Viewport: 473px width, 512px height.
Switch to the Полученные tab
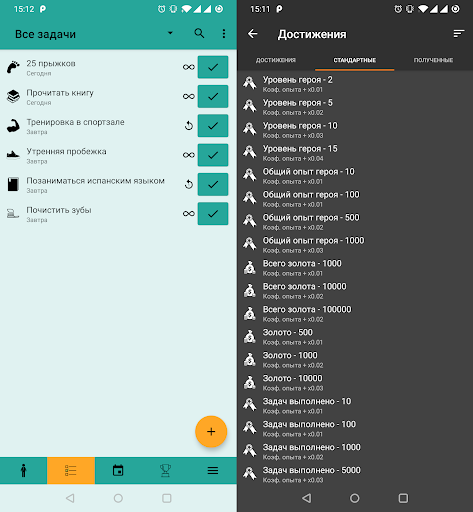pos(433,60)
